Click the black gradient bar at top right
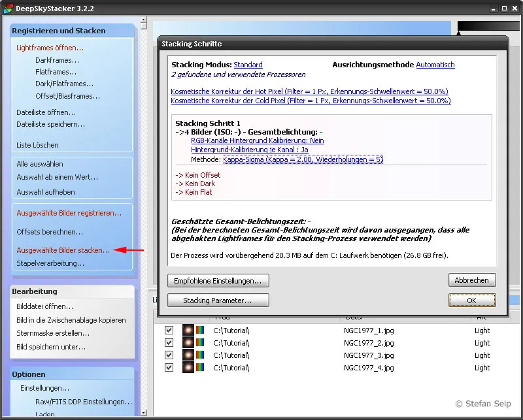 (x=488, y=26)
